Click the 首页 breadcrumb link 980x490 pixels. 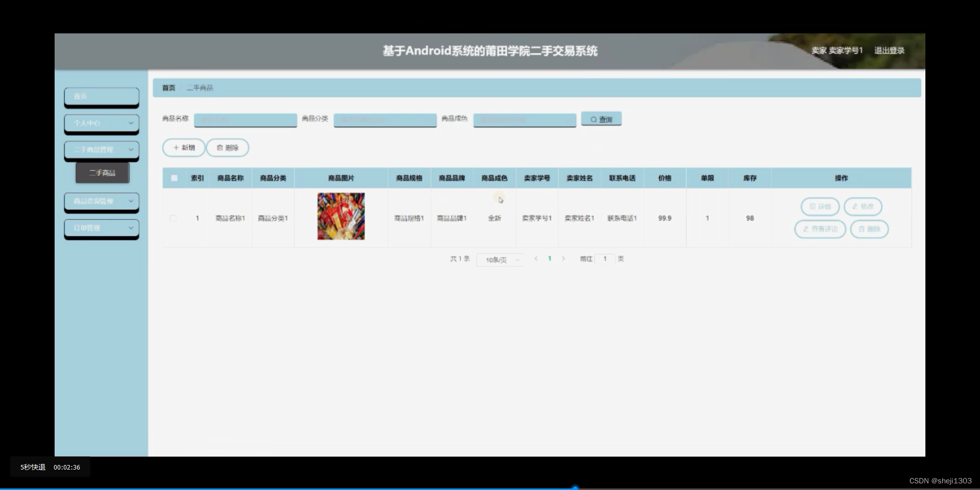pos(168,88)
